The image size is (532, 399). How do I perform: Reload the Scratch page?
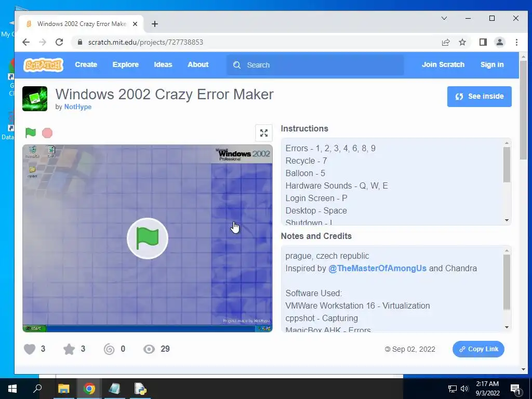(x=59, y=42)
